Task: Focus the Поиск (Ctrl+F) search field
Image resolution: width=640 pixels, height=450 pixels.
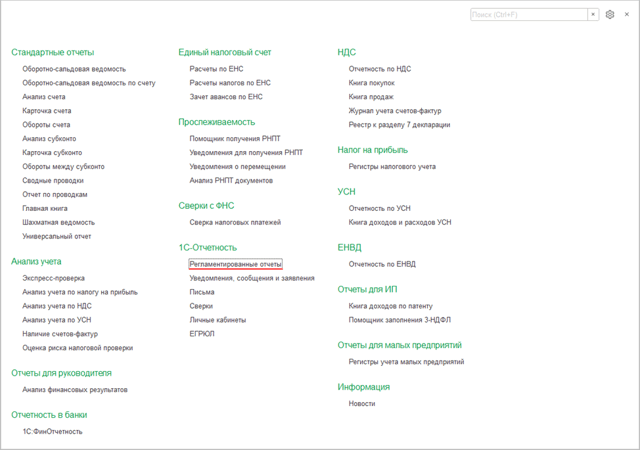Action: [529, 15]
